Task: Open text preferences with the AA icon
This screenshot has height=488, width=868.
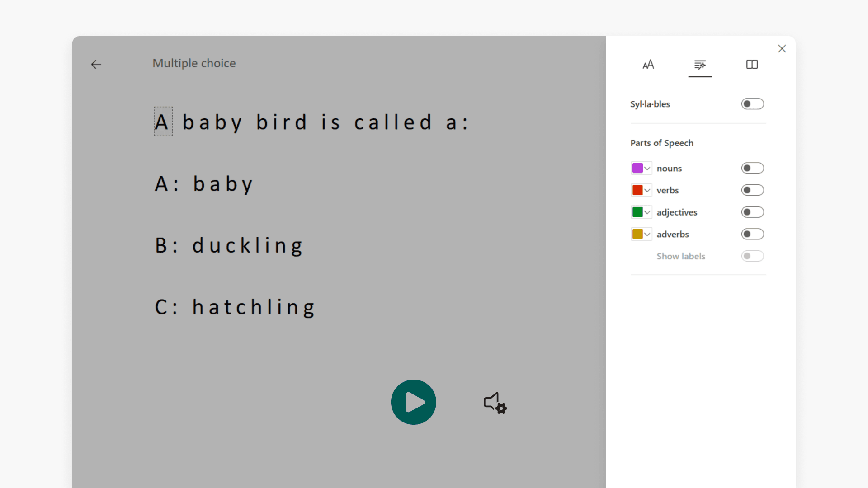Action: (648, 65)
